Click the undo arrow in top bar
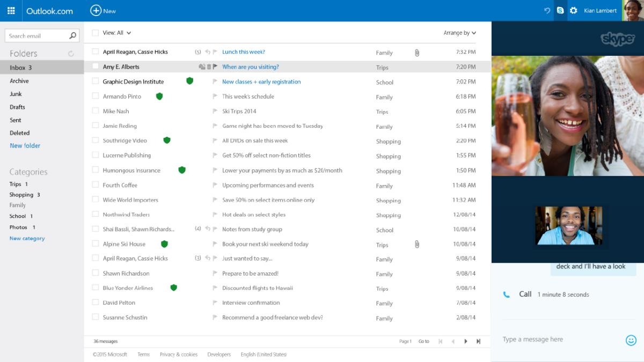644x362 pixels. (547, 11)
